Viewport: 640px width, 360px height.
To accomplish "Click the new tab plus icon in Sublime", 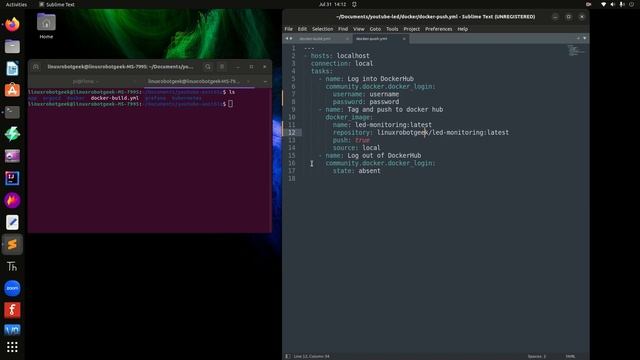I will (578, 38).
